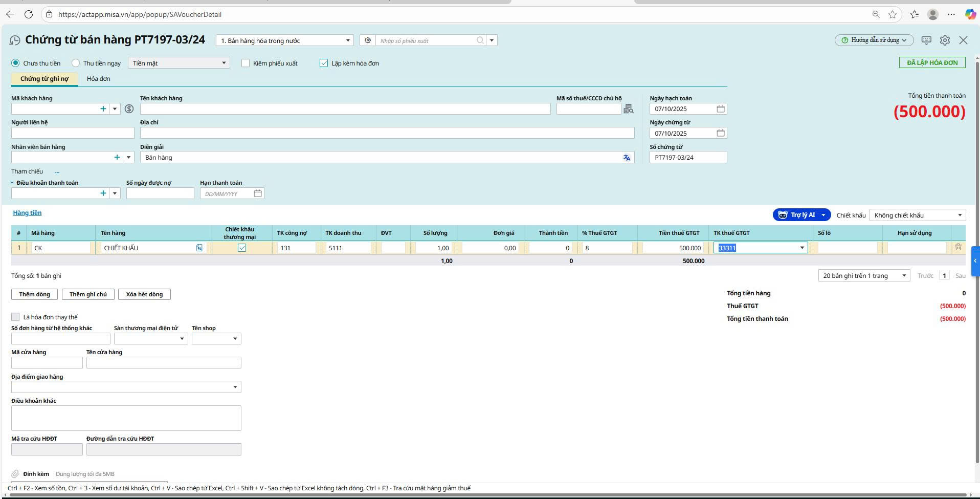The width and height of the screenshot is (980, 499).
Task: Uncheck the Lập kèm hóa đơn checkbox
Action: [324, 63]
